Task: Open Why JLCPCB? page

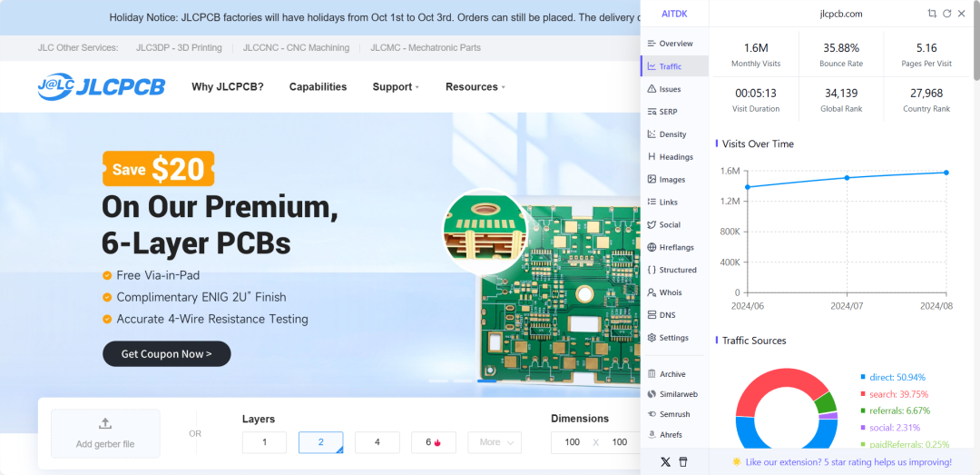Action: click(x=228, y=86)
